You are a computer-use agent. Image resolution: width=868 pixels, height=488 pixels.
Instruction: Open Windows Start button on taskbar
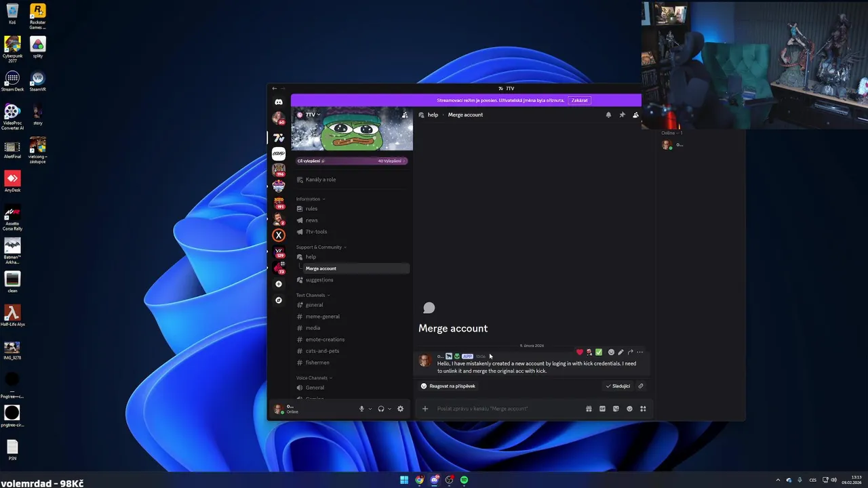click(404, 480)
